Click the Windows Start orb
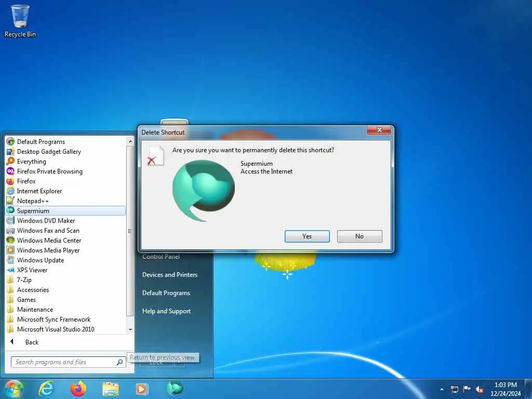The width and height of the screenshot is (532, 399). click(14, 389)
